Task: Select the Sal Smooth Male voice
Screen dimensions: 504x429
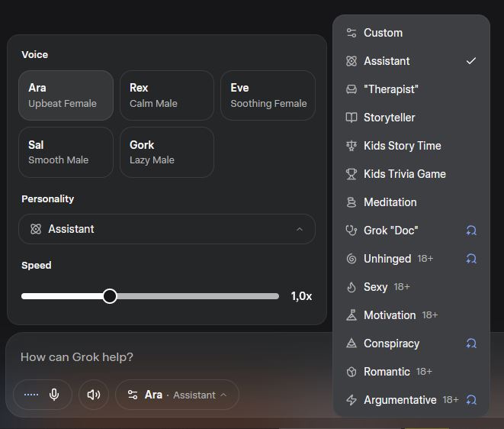Action: click(66, 152)
